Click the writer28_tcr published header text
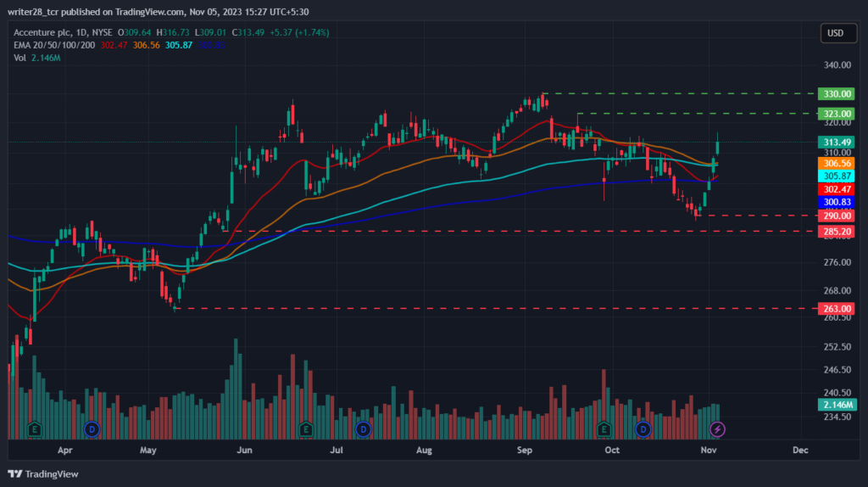Viewport: 868px width, 487px height. coord(158,12)
